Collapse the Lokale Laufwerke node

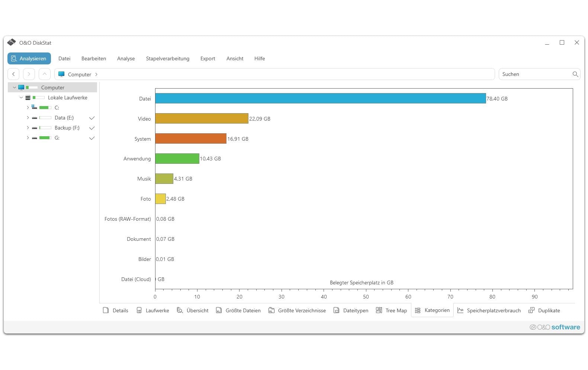tap(21, 98)
